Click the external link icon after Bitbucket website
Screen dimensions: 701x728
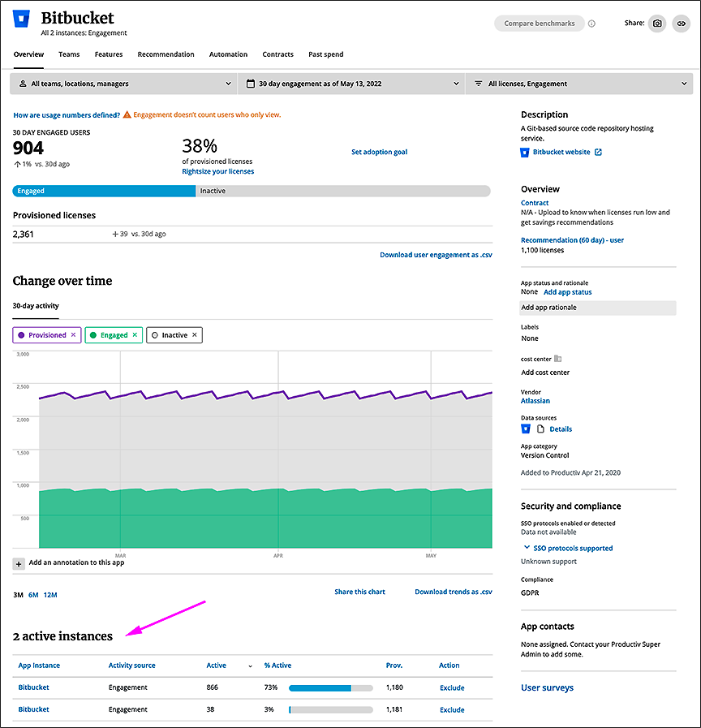click(x=598, y=152)
